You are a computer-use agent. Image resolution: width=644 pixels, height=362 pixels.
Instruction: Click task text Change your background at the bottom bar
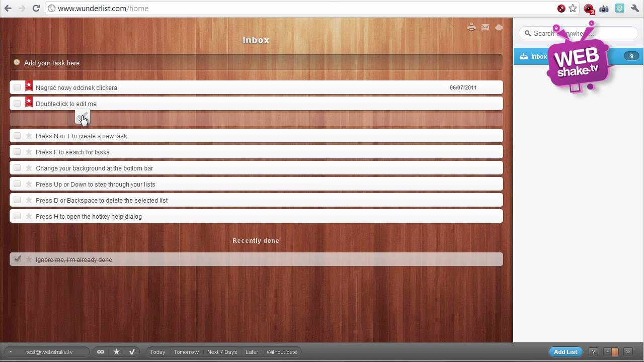pos(94,168)
